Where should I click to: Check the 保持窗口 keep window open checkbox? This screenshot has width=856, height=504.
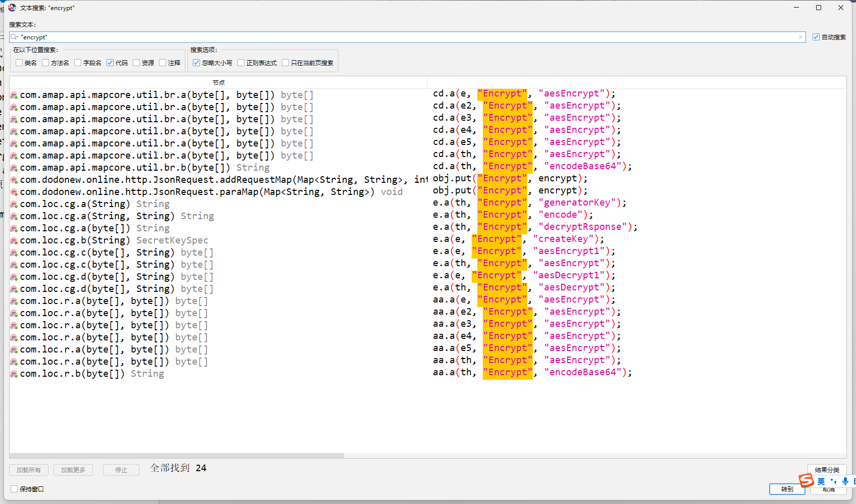(x=14, y=489)
